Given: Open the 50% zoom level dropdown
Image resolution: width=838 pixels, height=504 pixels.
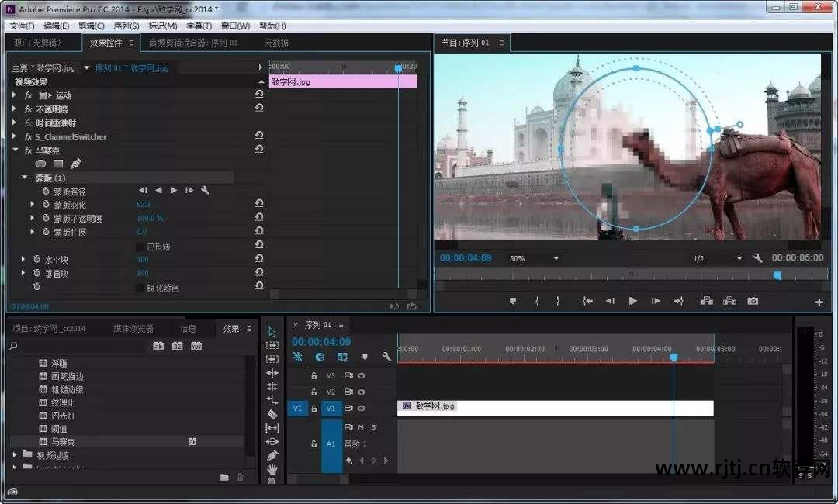Looking at the screenshot, I should coord(556,258).
